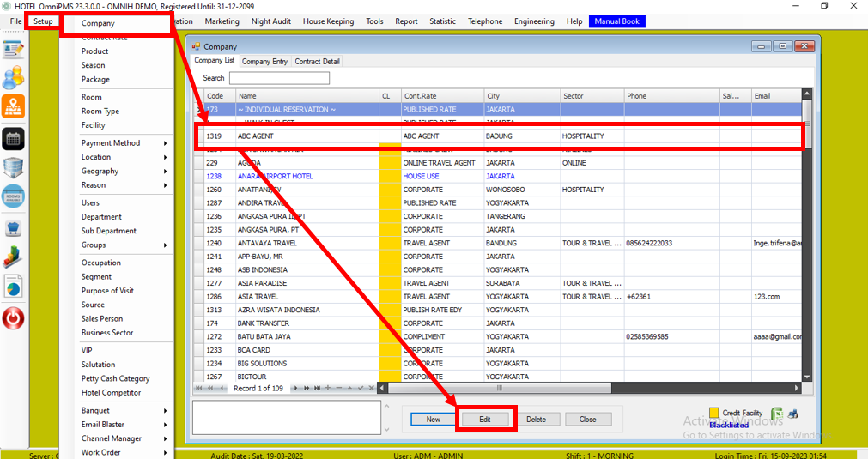868x459 pixels.
Task: Open the orange map-pin sidebar icon
Action: pos(13,106)
